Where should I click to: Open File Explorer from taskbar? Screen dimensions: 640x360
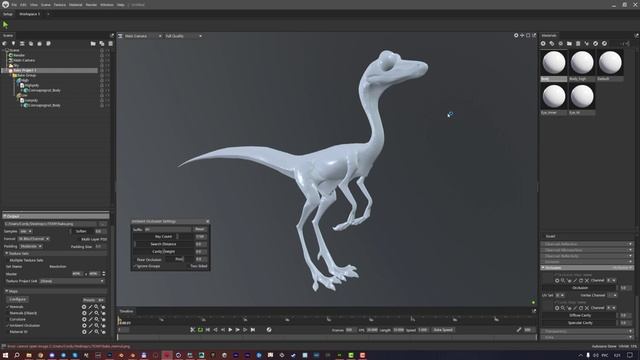(29, 356)
